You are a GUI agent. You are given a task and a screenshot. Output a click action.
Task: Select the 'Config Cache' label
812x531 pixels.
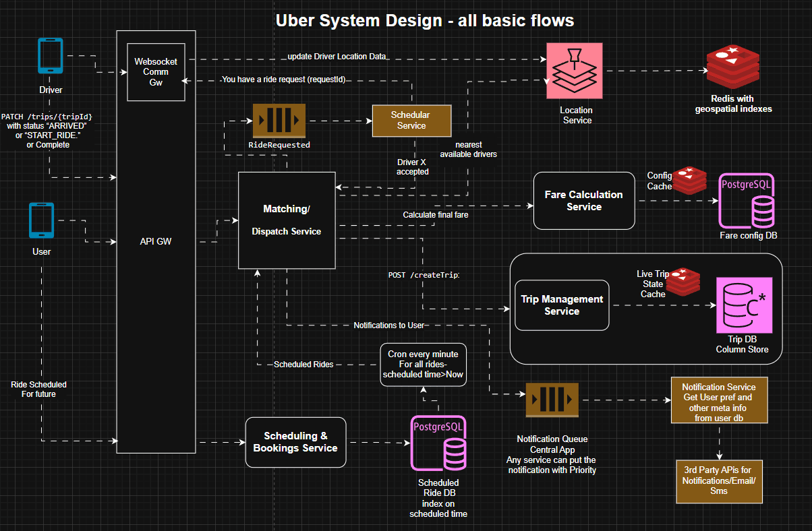(x=660, y=181)
